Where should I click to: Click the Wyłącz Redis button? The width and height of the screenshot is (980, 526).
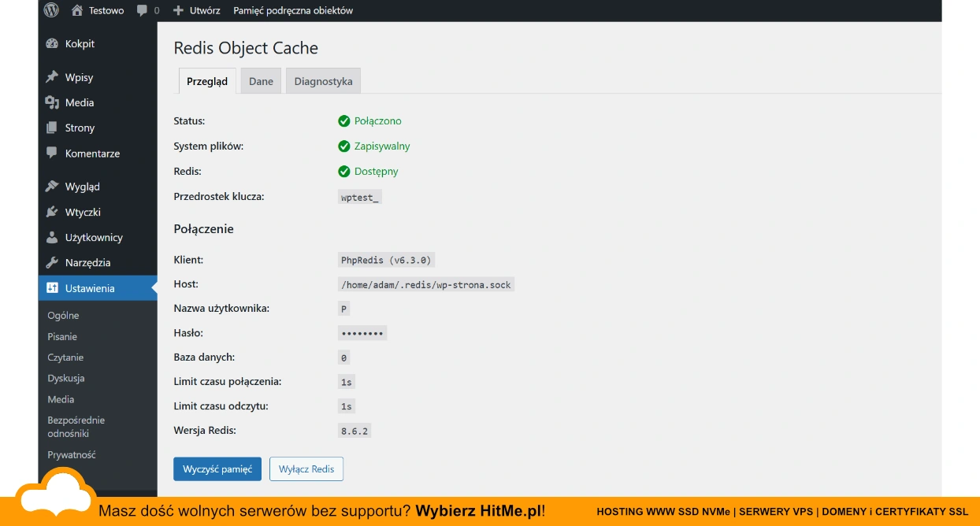(x=306, y=469)
